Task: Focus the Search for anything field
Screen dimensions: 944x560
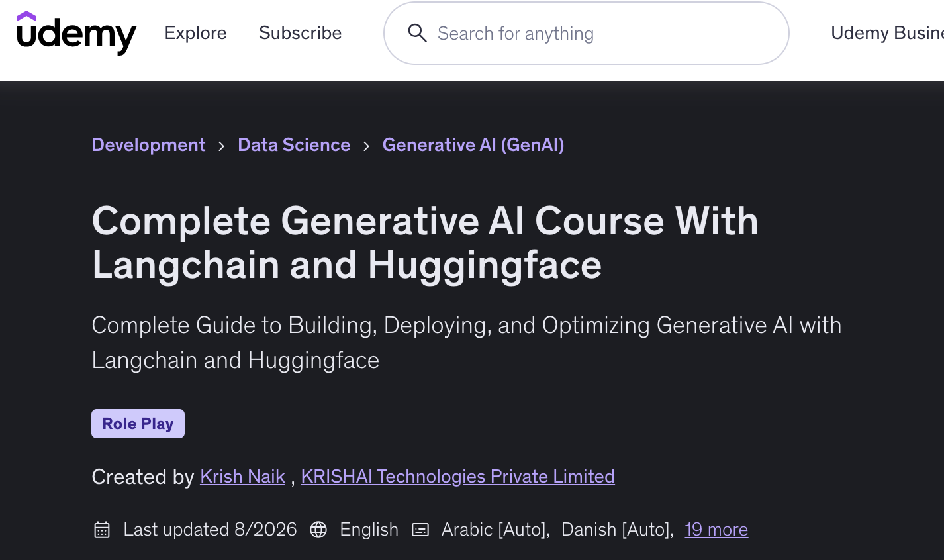Action: click(587, 33)
